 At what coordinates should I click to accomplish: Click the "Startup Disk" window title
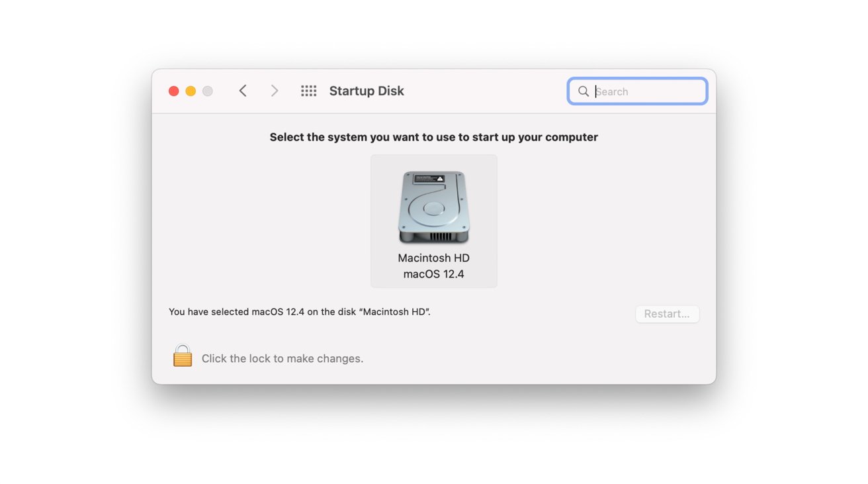pos(367,91)
